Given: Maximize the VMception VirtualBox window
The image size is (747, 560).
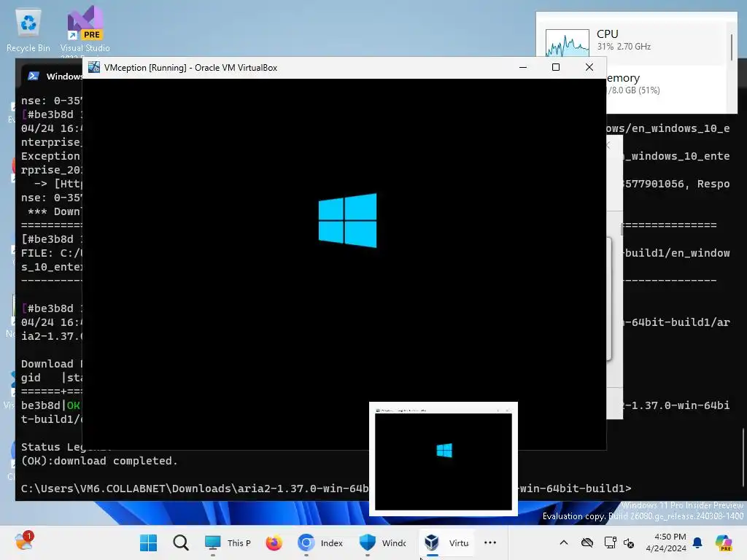Looking at the screenshot, I should (x=555, y=67).
